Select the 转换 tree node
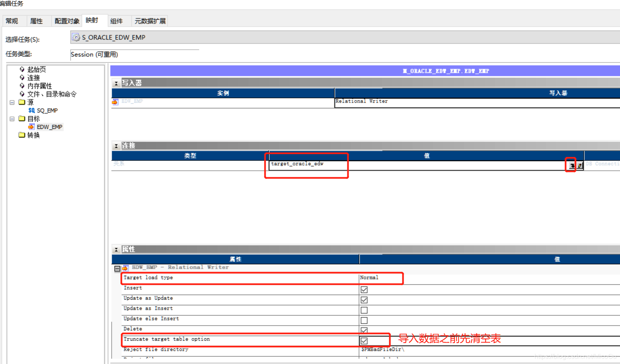Screen dimensions: 620x364 pos(34,135)
